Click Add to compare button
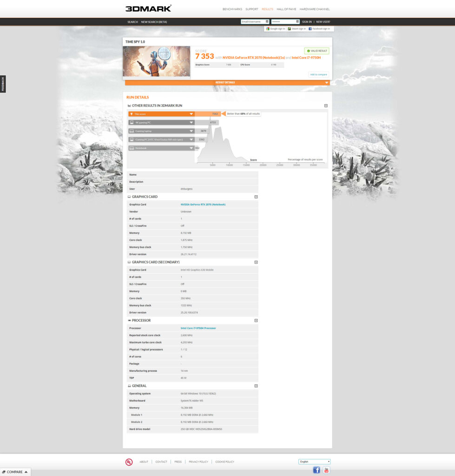455x476 pixels. pyautogui.click(x=318, y=74)
